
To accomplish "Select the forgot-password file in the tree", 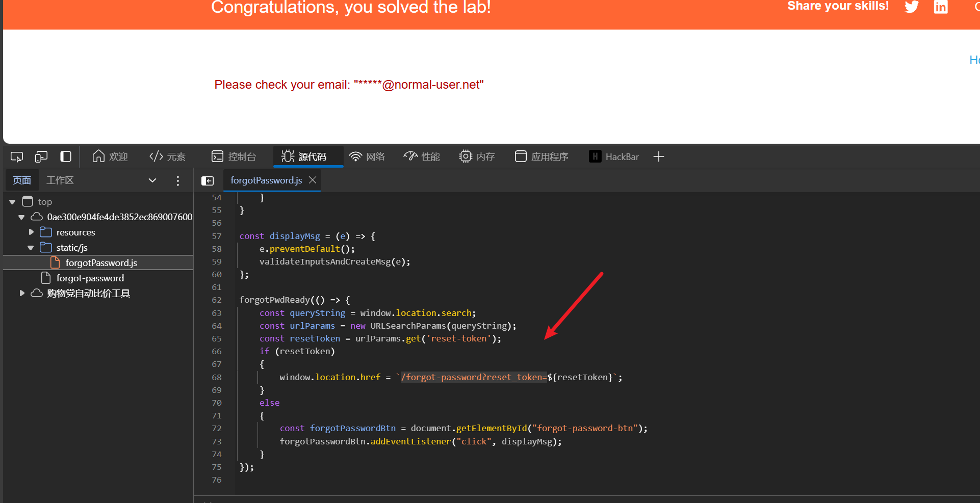I will (x=90, y=278).
